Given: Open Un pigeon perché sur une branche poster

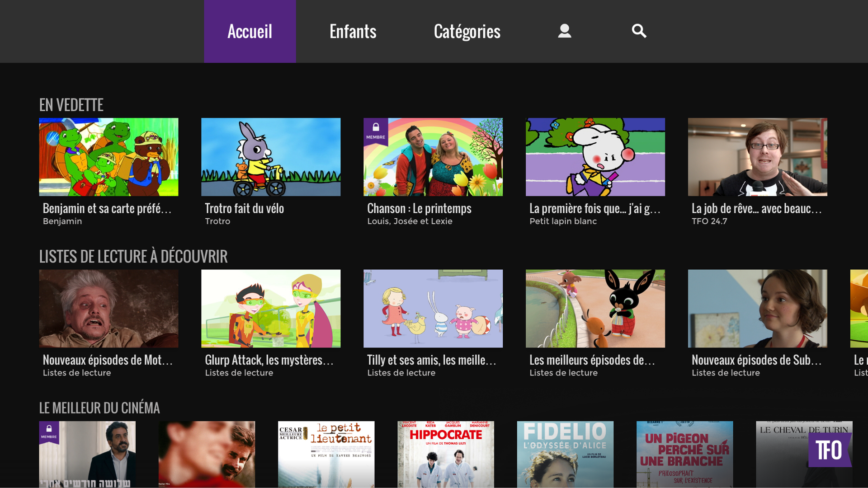Looking at the screenshot, I should coord(685,455).
